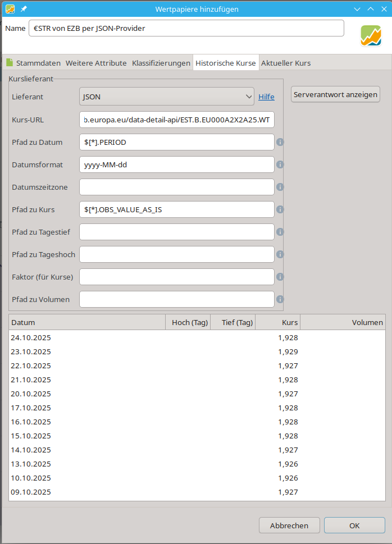This screenshot has height=544, width=392.
Task: Open the Lieferant JSON dropdown
Action: (167, 97)
